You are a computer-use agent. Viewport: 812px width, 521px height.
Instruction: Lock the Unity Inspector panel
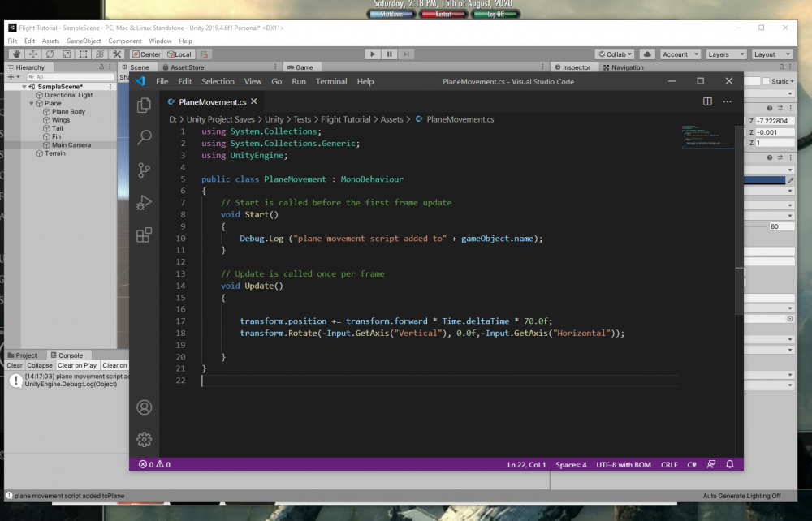pyautogui.click(x=781, y=67)
